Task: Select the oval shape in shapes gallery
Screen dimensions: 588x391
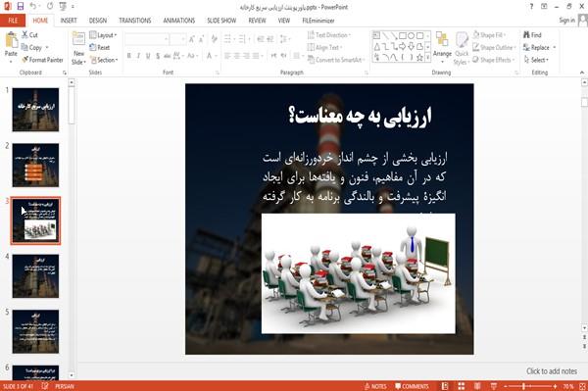Action: 411,36
